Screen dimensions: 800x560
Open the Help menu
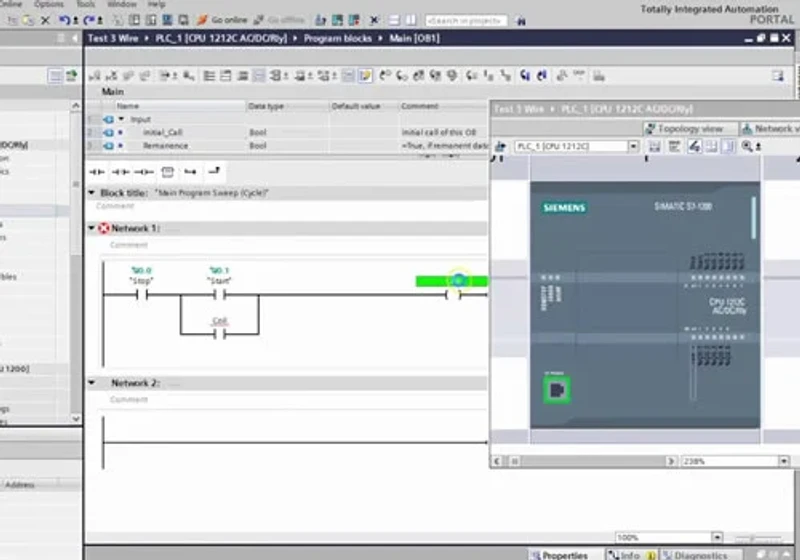(x=156, y=4)
